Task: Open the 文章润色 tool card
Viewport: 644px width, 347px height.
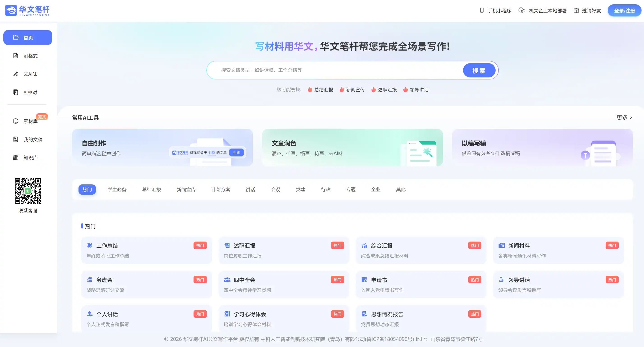Action: [353, 148]
